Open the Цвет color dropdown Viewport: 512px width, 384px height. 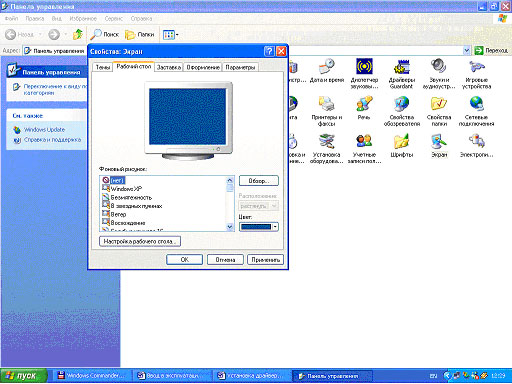coord(259,227)
